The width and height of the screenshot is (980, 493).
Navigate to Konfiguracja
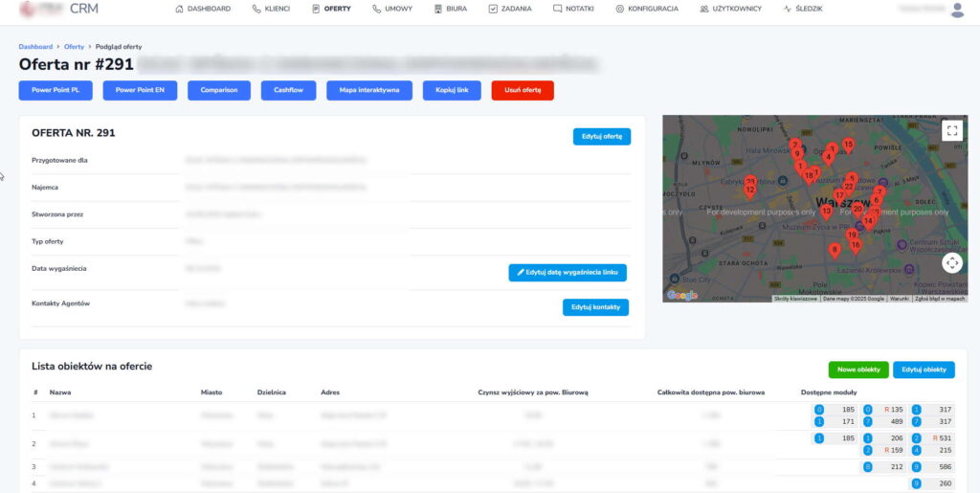tap(647, 9)
